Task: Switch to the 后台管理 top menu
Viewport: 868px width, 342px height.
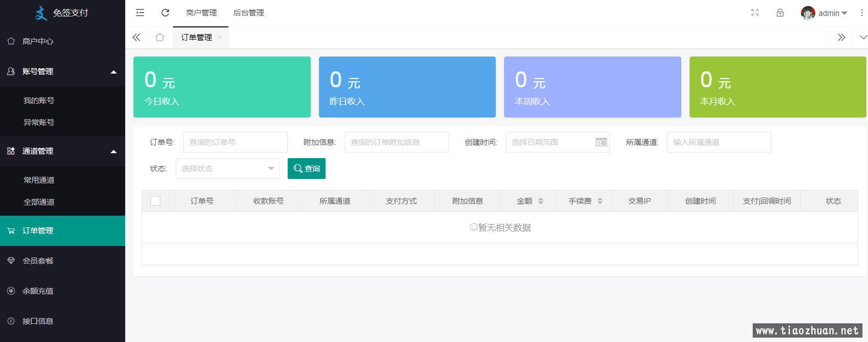Action: [249, 13]
